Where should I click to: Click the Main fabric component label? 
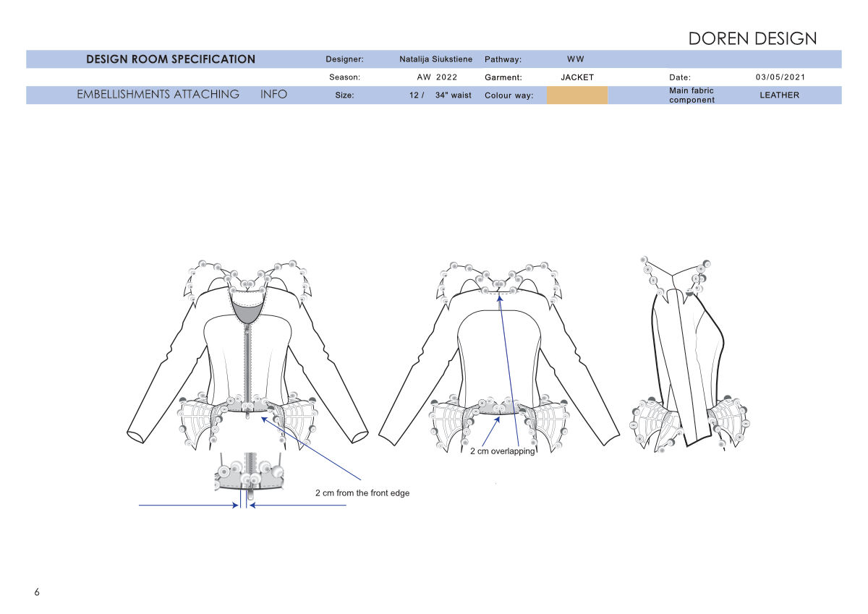(692, 95)
